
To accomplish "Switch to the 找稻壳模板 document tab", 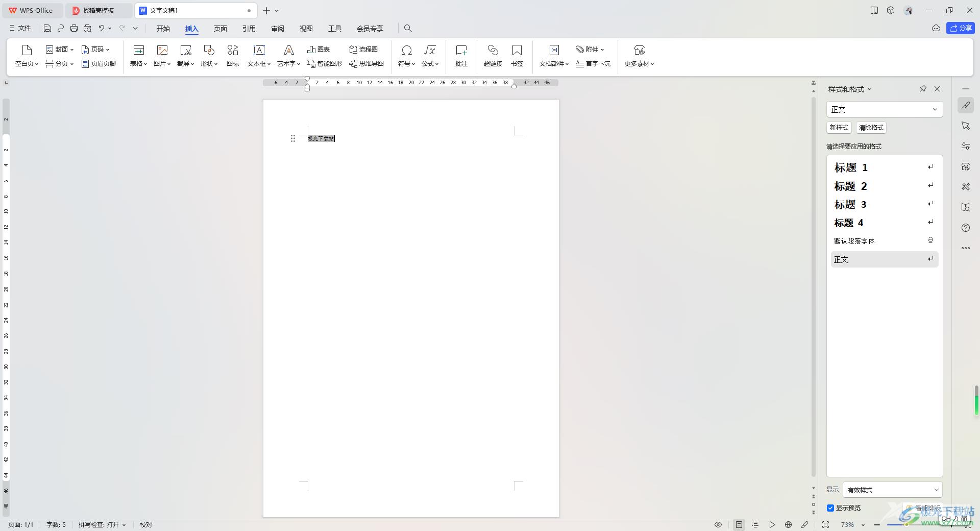I will (x=99, y=10).
